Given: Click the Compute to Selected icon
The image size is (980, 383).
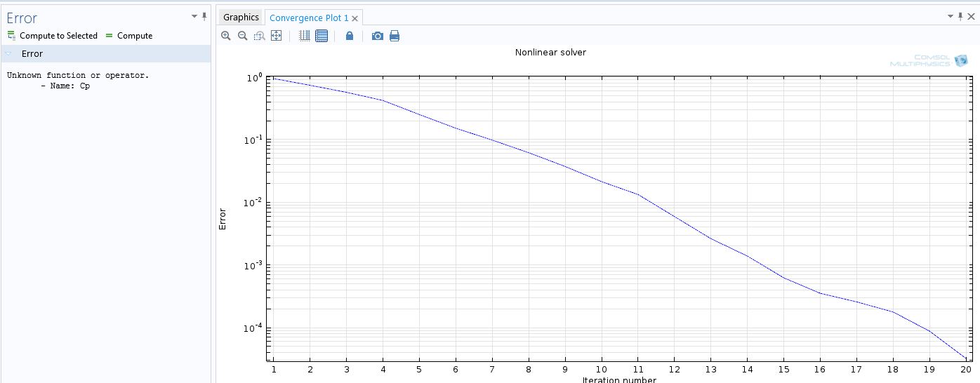Looking at the screenshot, I should 12,36.
